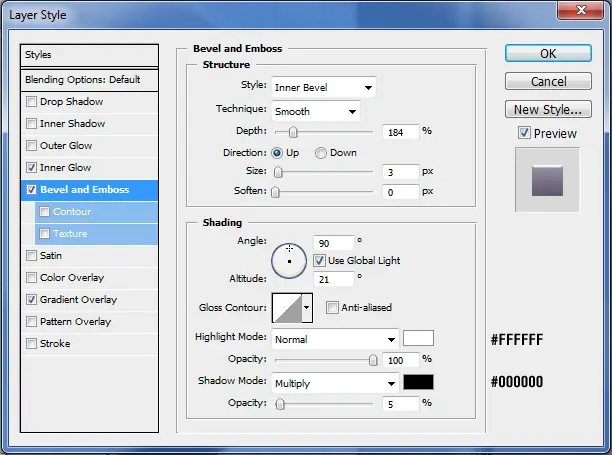The image size is (612, 455).
Task: Click the Soften px field
Action: tap(400, 192)
